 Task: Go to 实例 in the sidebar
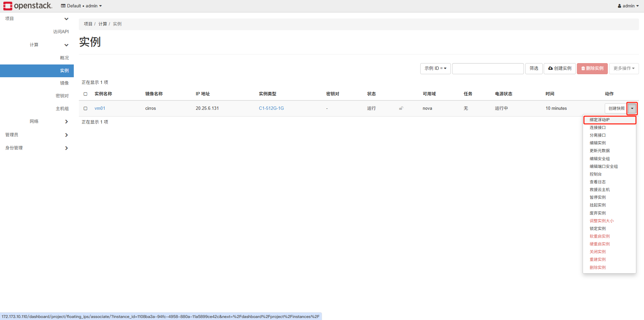37,71
